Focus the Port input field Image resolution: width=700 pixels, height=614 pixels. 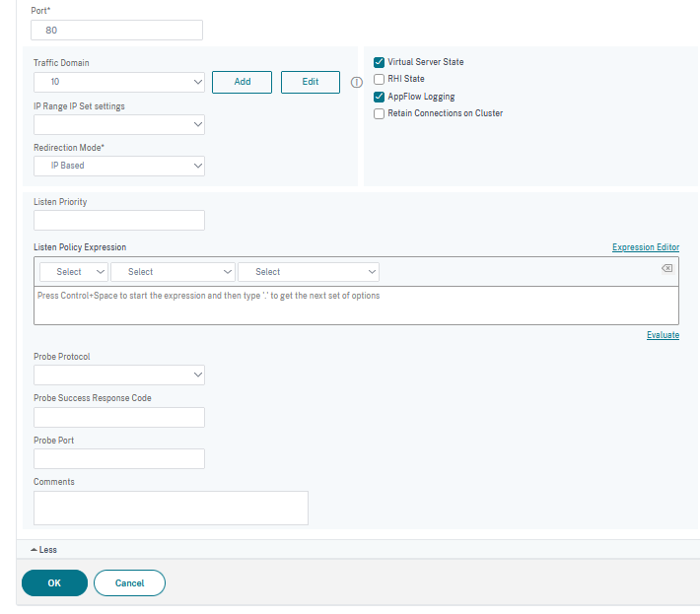(116, 30)
